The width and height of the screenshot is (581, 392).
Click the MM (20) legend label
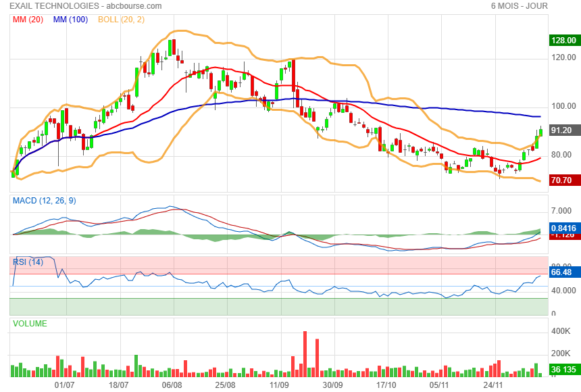(28, 20)
